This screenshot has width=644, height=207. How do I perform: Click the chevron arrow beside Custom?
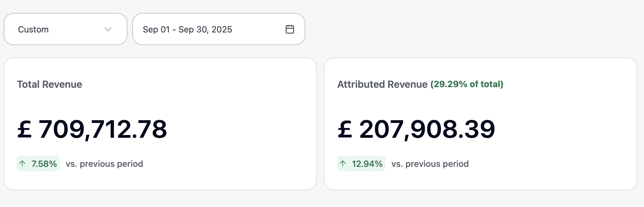[x=108, y=29]
